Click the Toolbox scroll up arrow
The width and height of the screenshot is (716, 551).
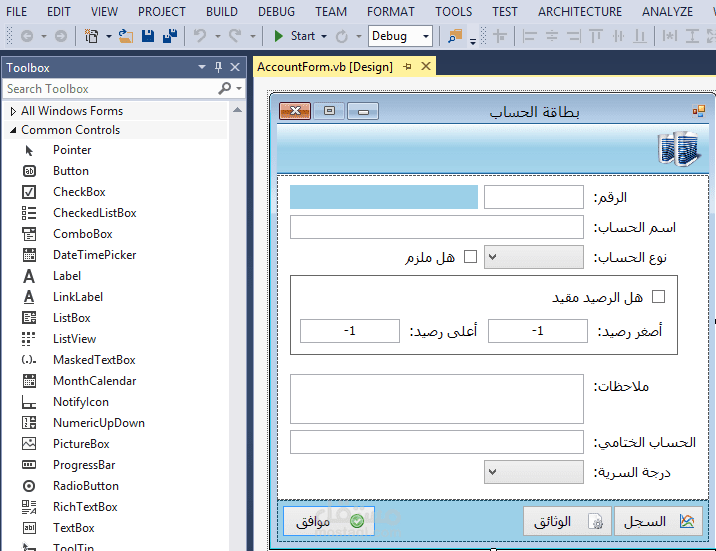[237, 110]
